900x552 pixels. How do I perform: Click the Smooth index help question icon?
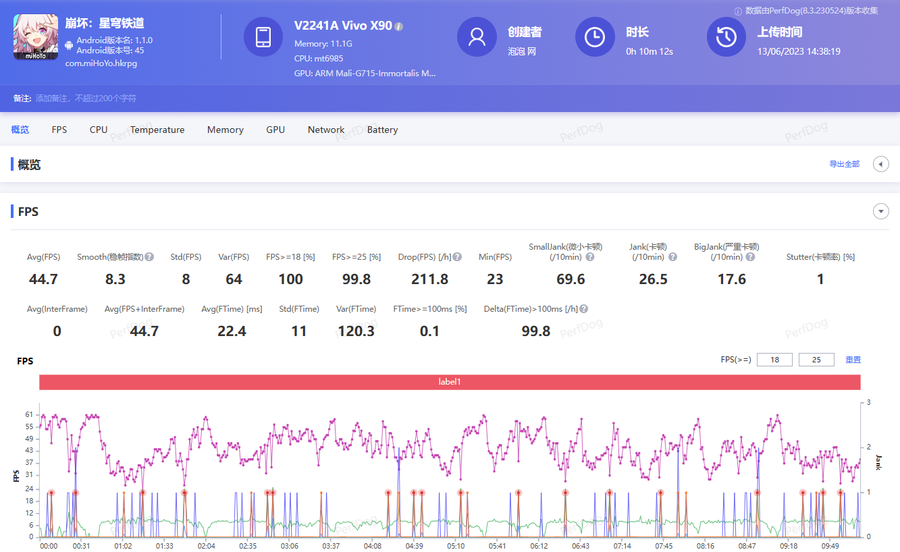[x=149, y=257]
